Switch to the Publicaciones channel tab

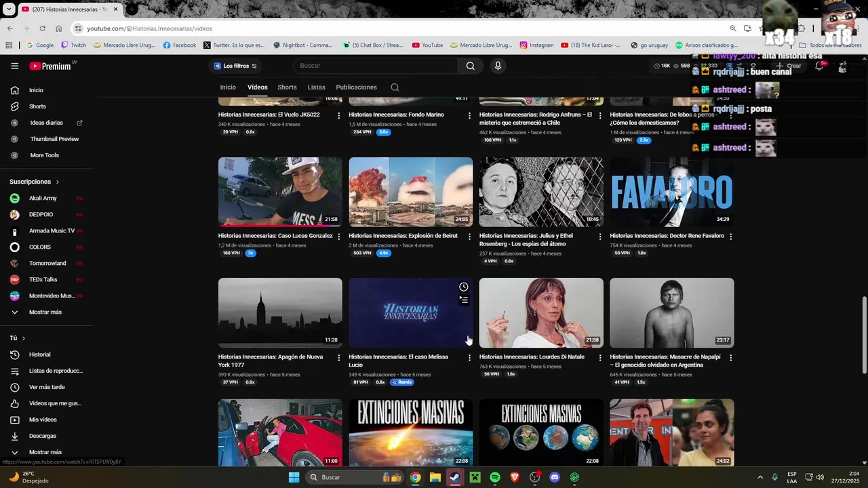[x=356, y=87]
